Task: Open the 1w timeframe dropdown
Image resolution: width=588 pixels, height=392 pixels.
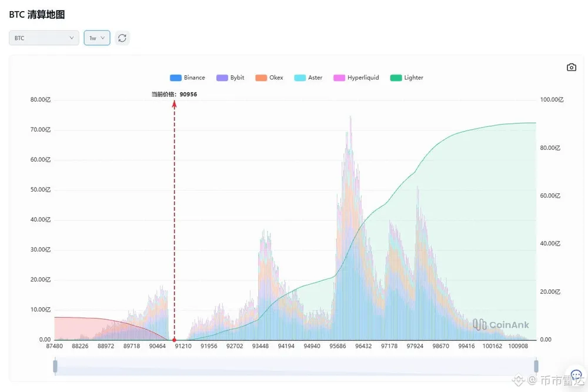Action: click(x=97, y=38)
